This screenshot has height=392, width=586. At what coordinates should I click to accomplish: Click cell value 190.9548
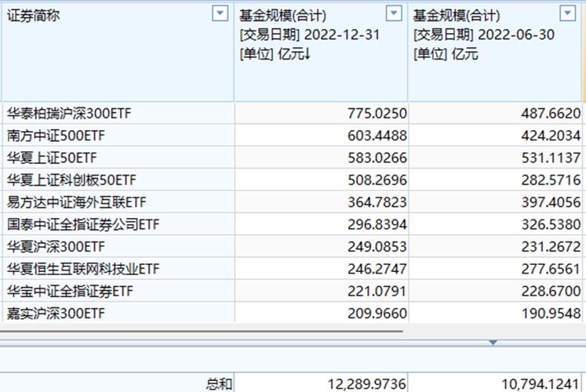pyautogui.click(x=551, y=314)
